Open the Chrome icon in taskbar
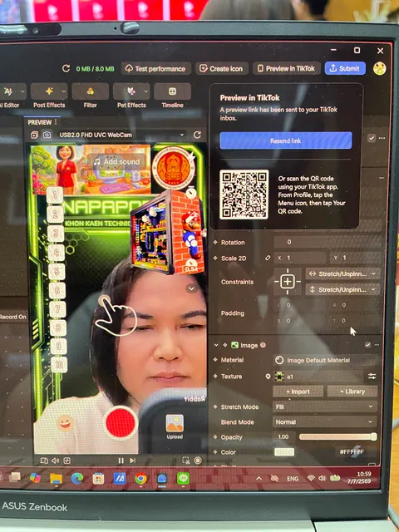The height and width of the screenshot is (532, 399). tap(140, 479)
